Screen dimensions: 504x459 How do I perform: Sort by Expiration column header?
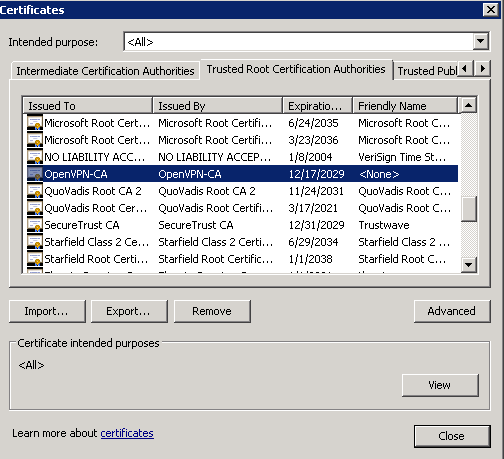(x=317, y=106)
